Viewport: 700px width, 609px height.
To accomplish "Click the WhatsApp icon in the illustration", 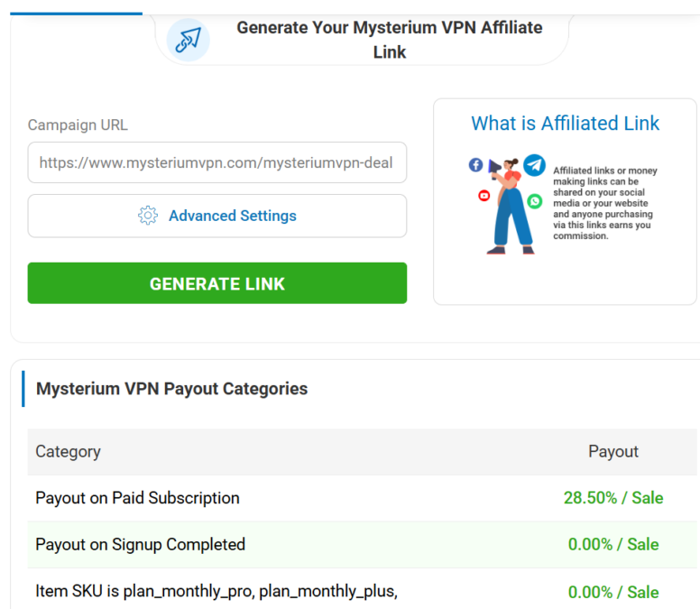I will (535, 201).
